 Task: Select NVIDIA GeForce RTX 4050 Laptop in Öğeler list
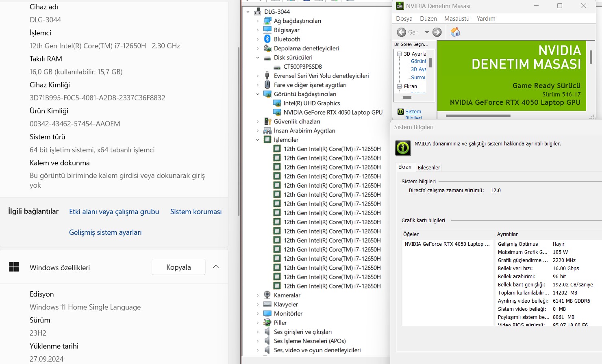pos(447,244)
